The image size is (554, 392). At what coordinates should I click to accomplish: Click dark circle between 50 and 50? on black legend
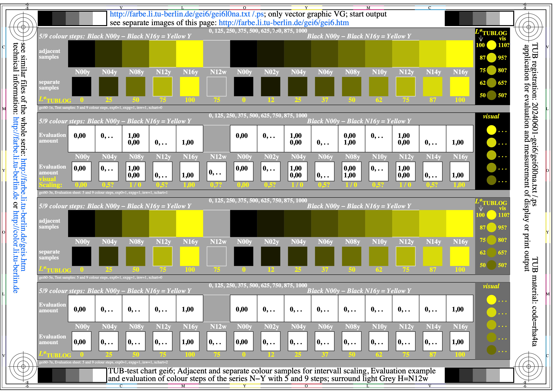click(491, 95)
